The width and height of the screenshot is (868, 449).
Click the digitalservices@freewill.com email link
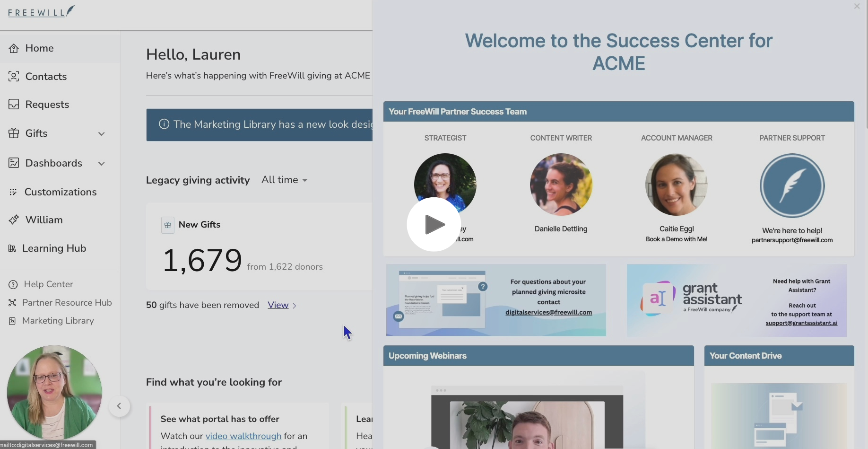(548, 312)
